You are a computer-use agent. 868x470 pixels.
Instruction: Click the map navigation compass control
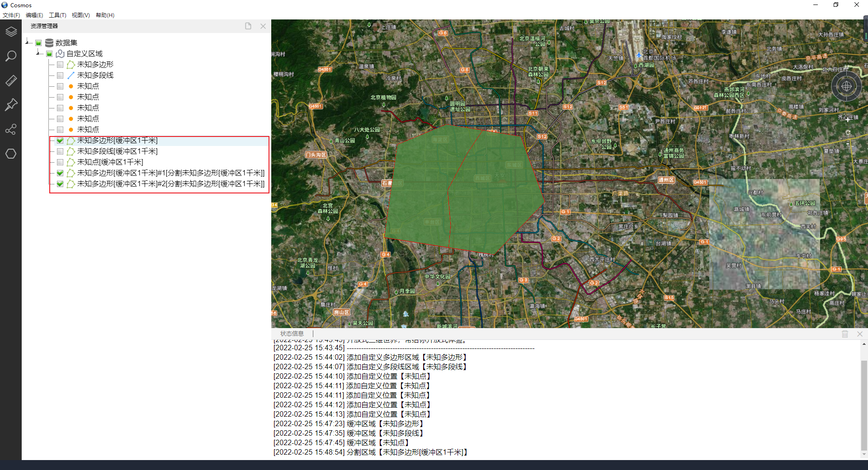[846, 86]
